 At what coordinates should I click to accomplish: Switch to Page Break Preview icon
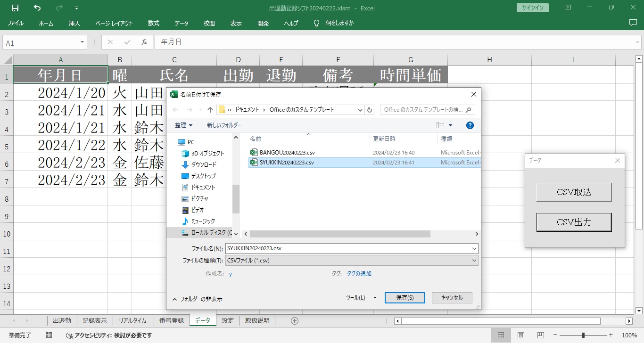[x=541, y=335]
